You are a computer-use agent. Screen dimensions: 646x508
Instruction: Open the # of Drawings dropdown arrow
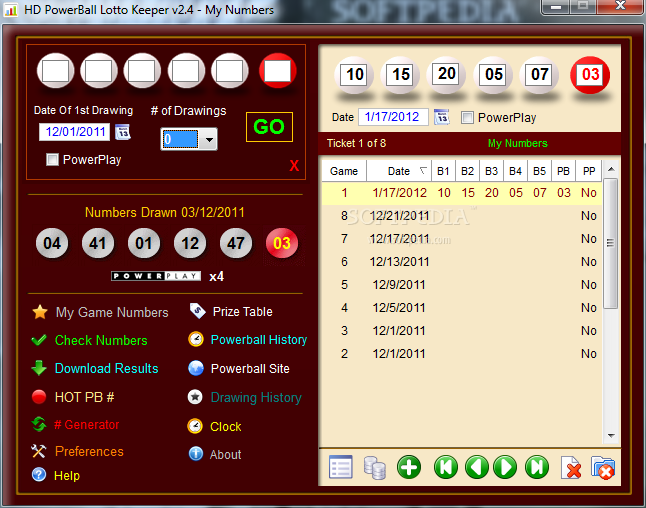209,140
